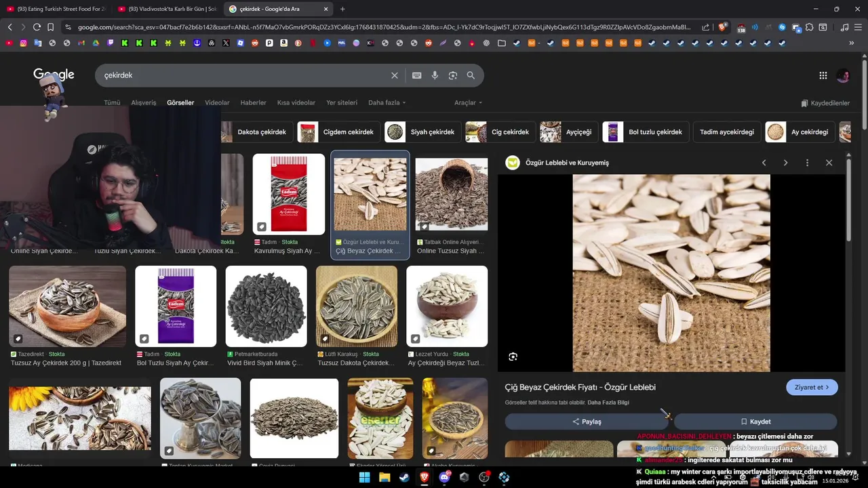Viewport: 868px width, 488px height.
Task: Open Tazedirekt Tuzsuz Ay Çekirdek 200 g thumbnail
Action: click(68, 306)
